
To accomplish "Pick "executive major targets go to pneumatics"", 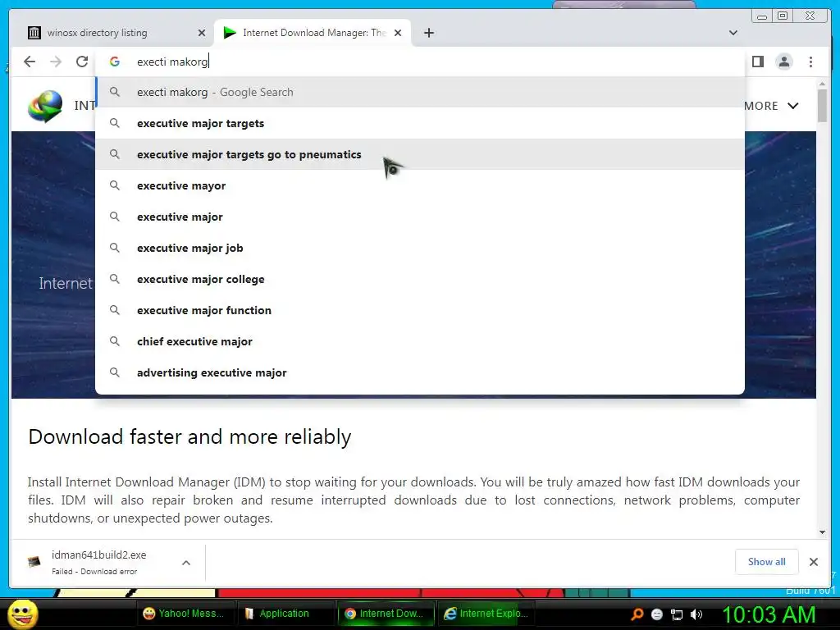I will click(x=420, y=154).
